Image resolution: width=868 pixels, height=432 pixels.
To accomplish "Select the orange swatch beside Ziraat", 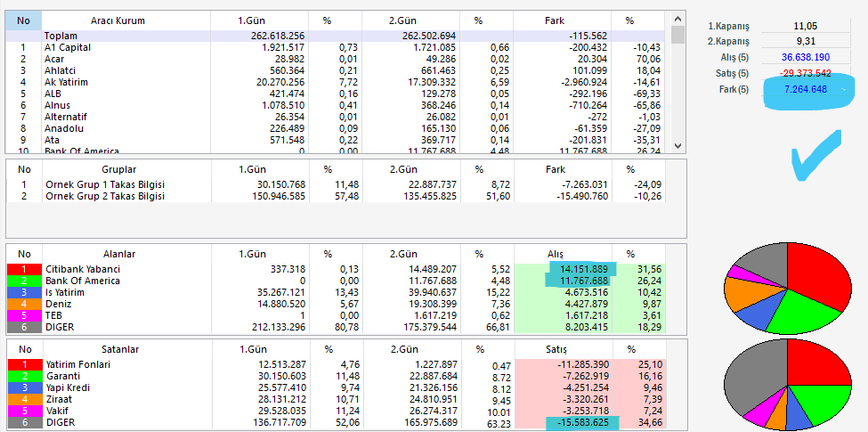I will [x=24, y=399].
